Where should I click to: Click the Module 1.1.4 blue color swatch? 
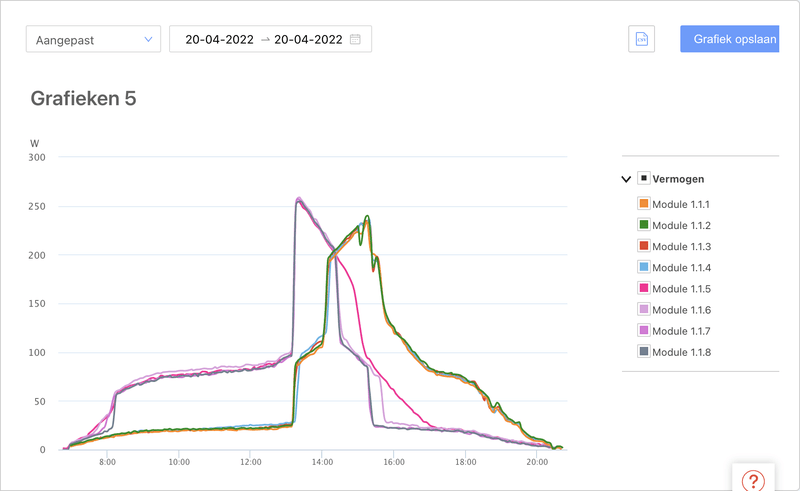click(x=644, y=267)
